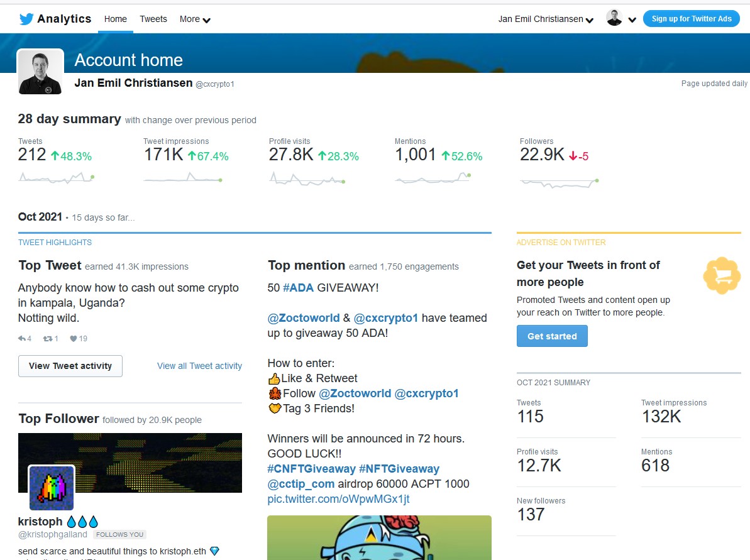Screen dimensions: 750x560
Task: Click the Followers sparkline chart
Action: (x=559, y=183)
